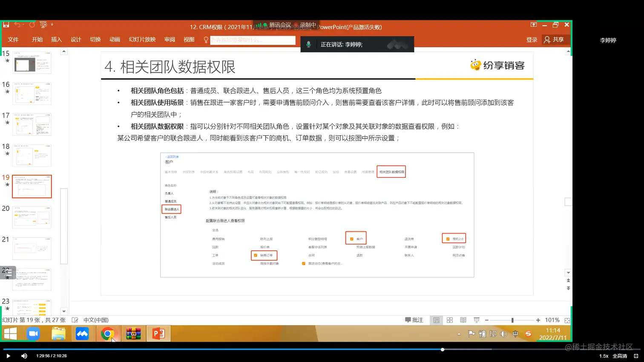Select slide 17 thumbnail
644x362 pixels.
click(32, 124)
